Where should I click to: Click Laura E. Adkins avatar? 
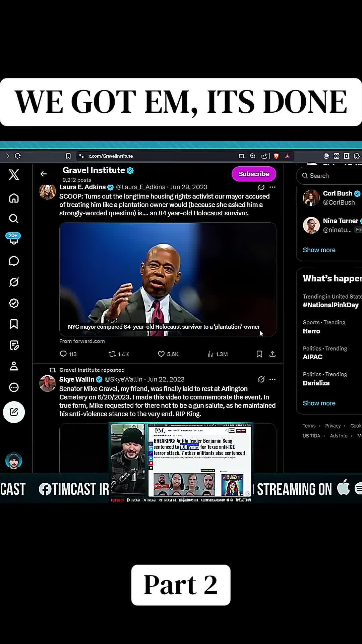[48, 191]
